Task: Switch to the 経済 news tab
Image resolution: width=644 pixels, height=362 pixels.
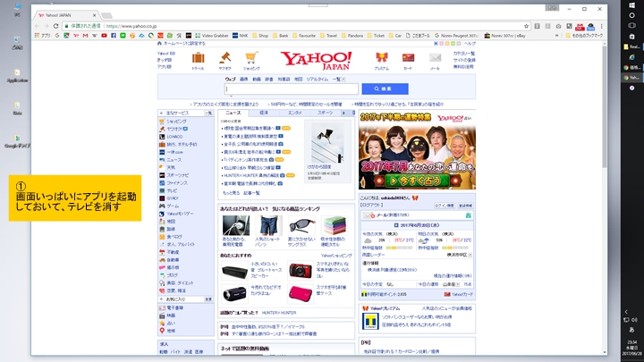Action: tap(264, 113)
